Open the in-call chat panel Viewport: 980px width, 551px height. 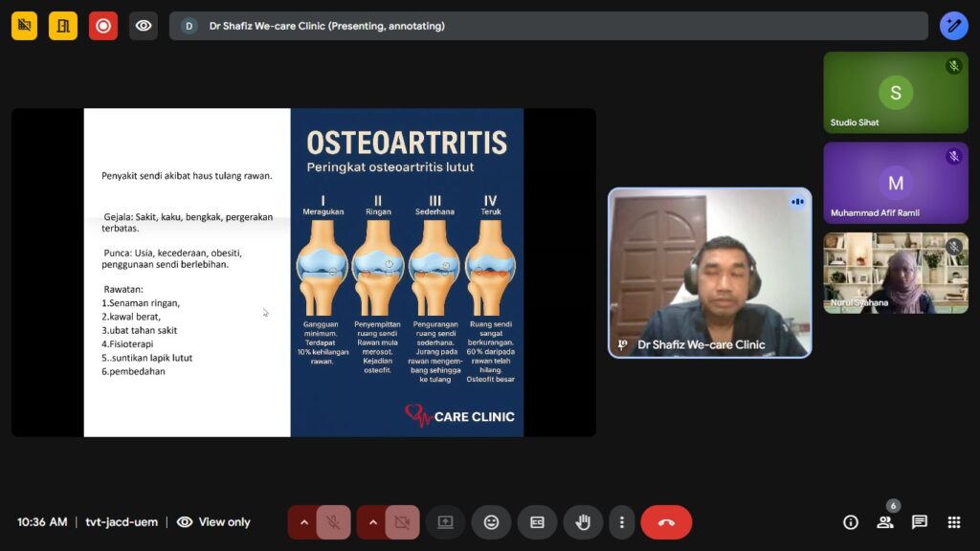[x=919, y=522]
